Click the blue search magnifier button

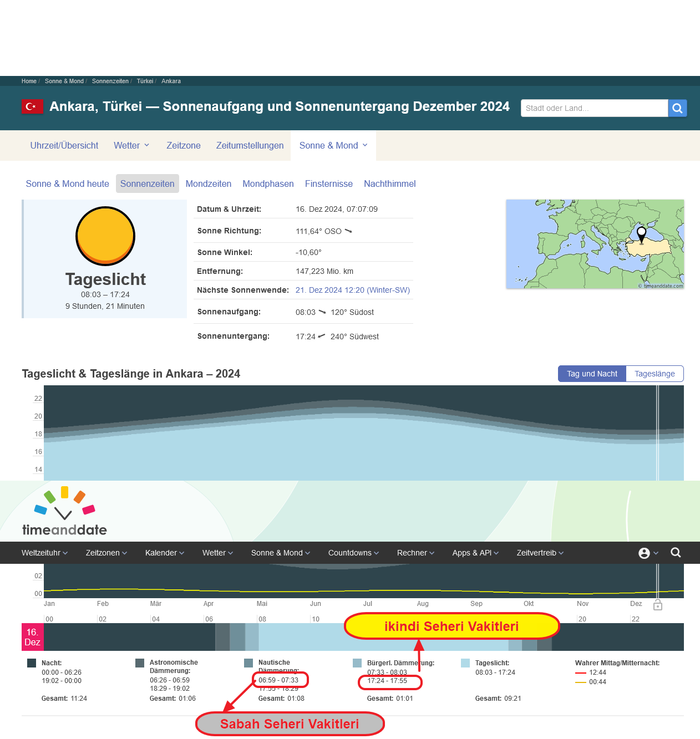677,108
